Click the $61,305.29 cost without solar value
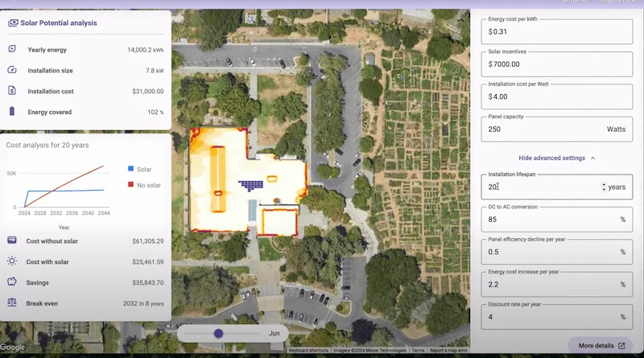The image size is (644, 358). [x=148, y=241]
